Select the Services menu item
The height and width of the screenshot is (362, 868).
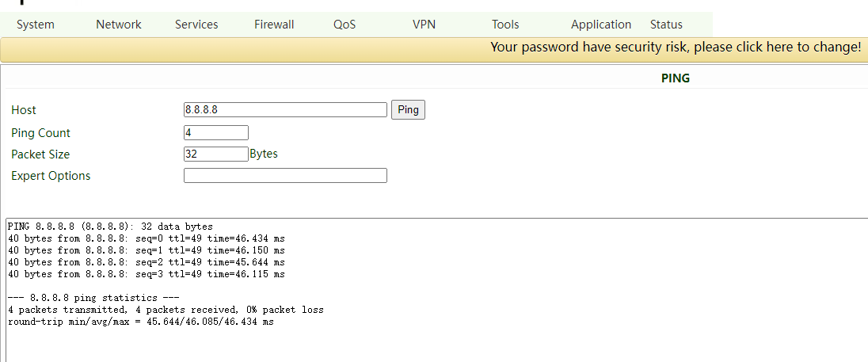point(196,25)
